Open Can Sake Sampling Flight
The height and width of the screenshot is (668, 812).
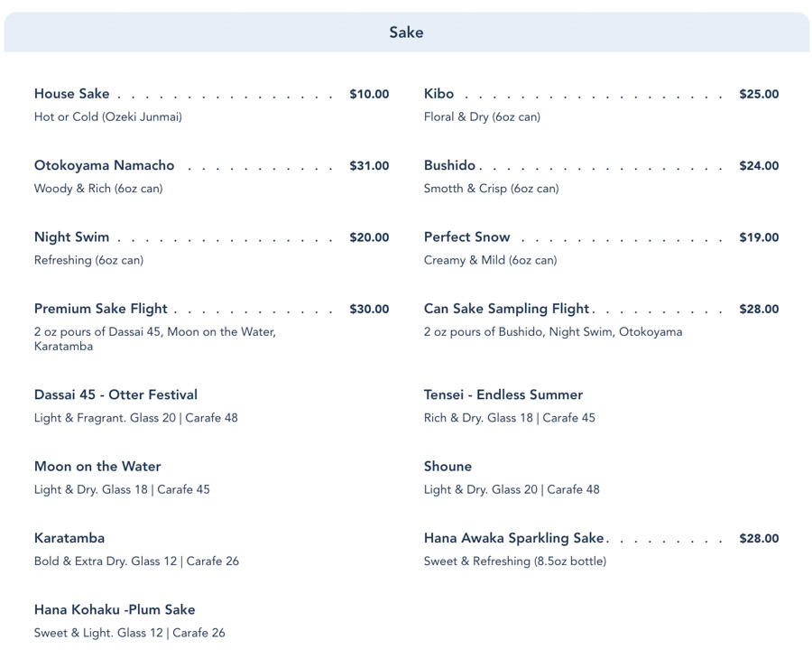[x=507, y=309]
